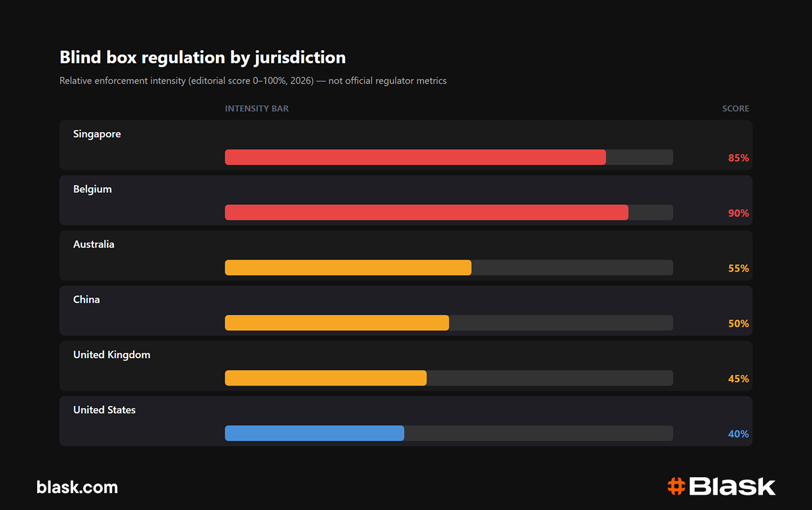Viewport: 812px width, 510px height.
Task: Click the 50% score for China
Action: (x=738, y=324)
